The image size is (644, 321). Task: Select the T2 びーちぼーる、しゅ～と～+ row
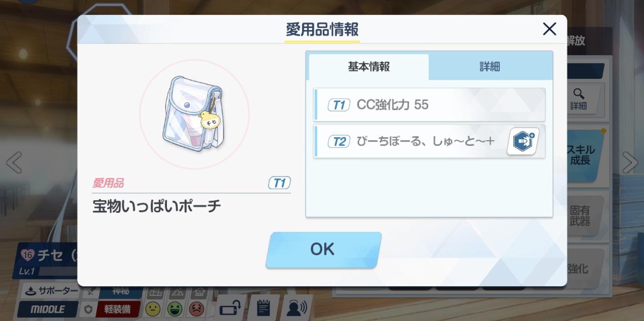click(429, 141)
